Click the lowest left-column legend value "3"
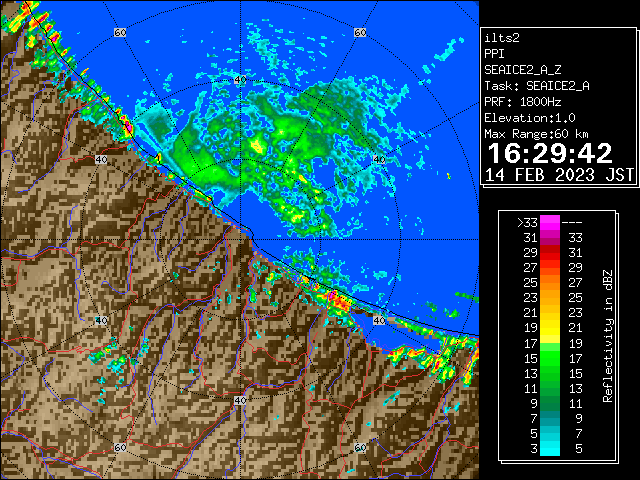 click(534, 449)
